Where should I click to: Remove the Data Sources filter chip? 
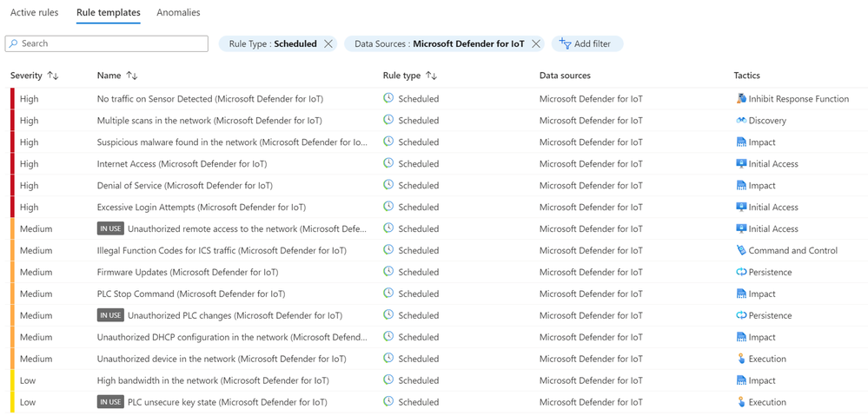536,43
